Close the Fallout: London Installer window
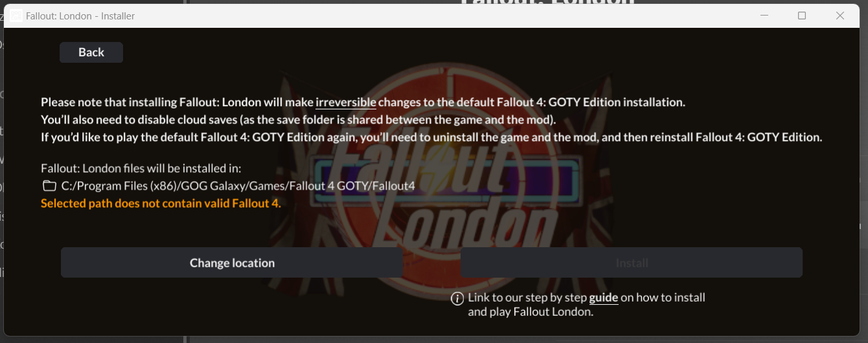Image resolution: width=868 pixels, height=343 pixels. (840, 16)
